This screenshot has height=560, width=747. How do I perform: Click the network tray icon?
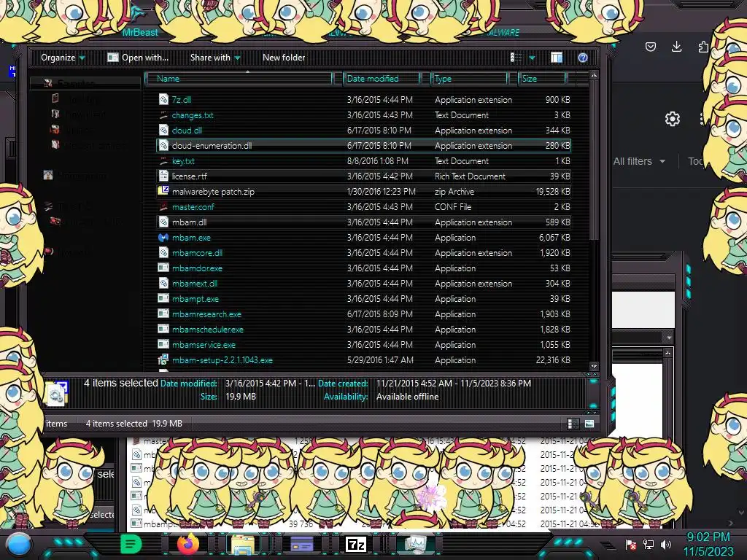click(x=649, y=544)
